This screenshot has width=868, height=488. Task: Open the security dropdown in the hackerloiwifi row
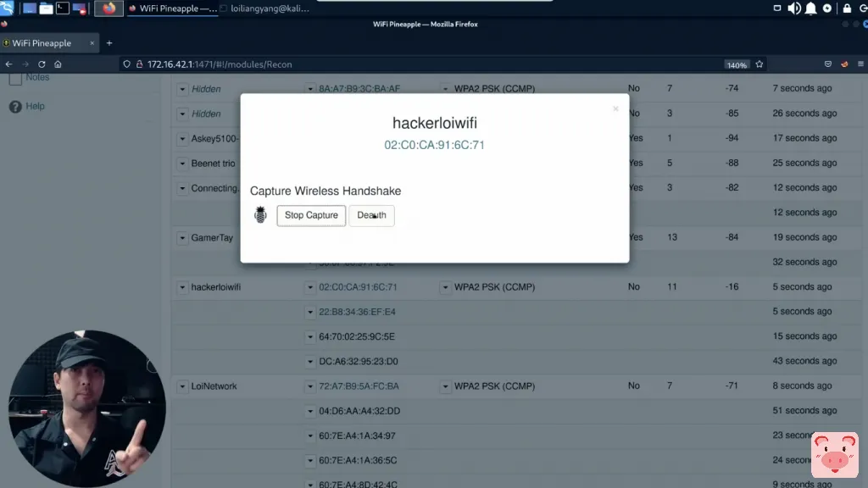[x=445, y=287]
